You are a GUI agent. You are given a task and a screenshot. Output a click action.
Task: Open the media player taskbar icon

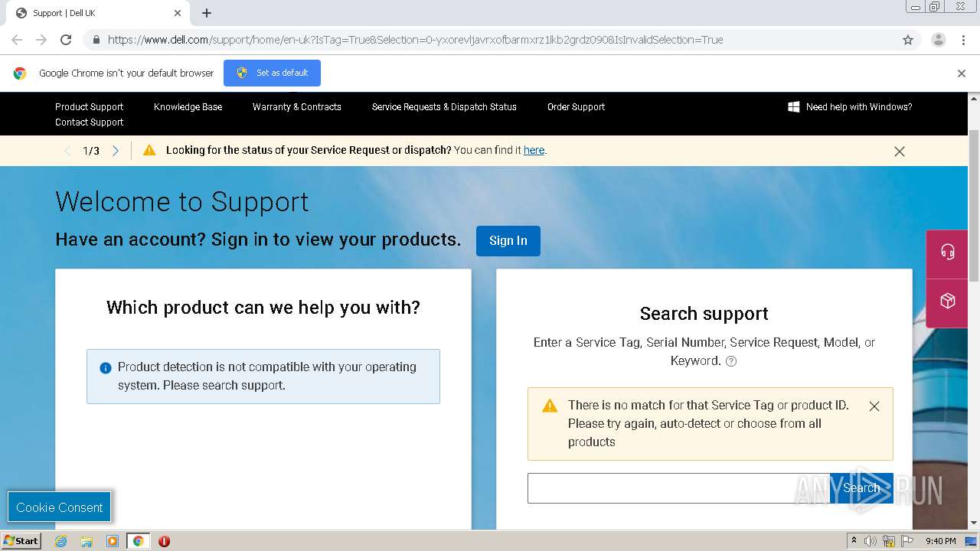pos(113,541)
